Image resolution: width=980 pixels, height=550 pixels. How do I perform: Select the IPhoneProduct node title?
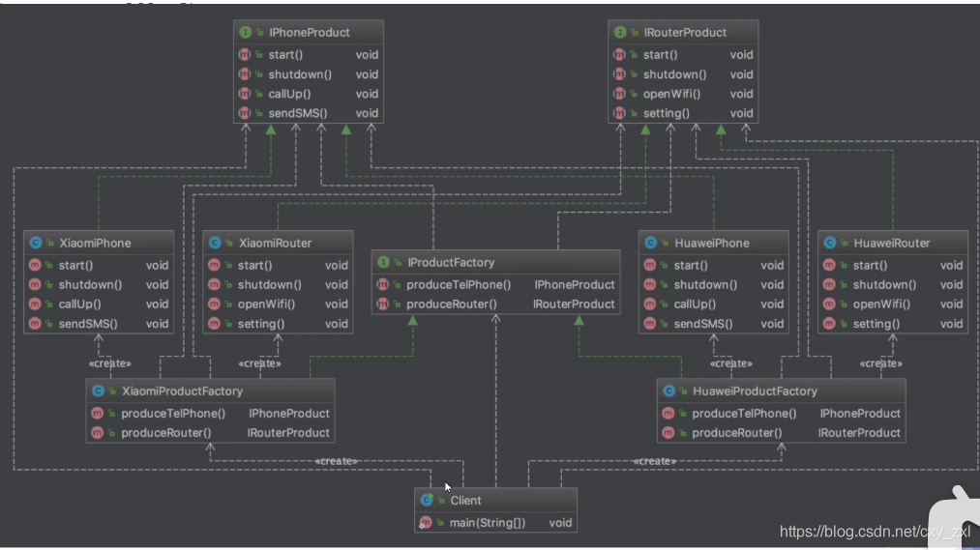[x=310, y=32]
